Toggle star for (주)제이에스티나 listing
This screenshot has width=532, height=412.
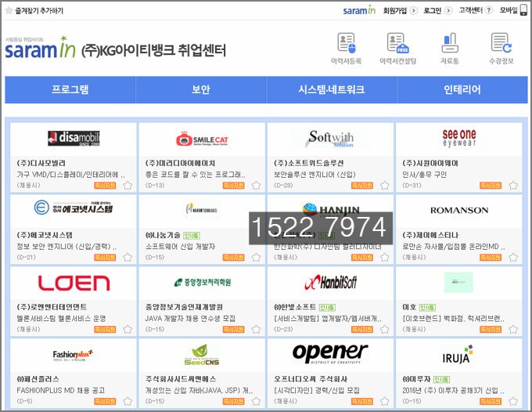point(513,258)
